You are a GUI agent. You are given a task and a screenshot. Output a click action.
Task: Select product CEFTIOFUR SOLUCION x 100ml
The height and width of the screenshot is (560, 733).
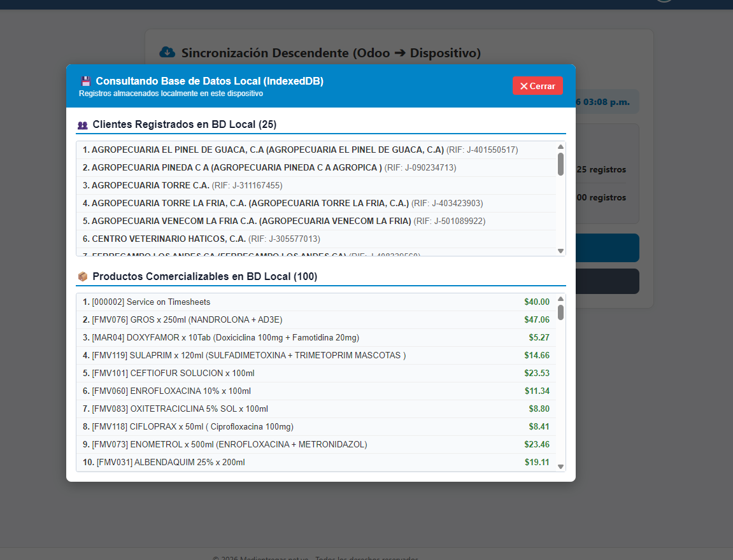(316, 373)
